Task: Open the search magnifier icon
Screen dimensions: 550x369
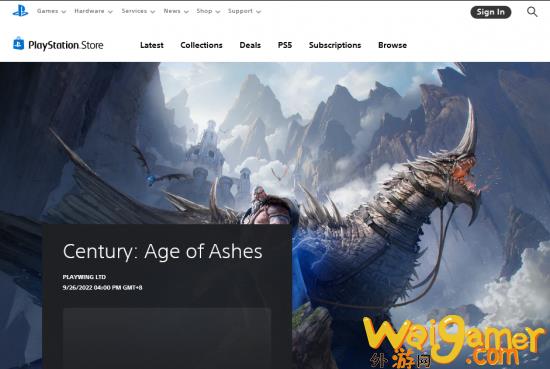Action: coord(532,12)
